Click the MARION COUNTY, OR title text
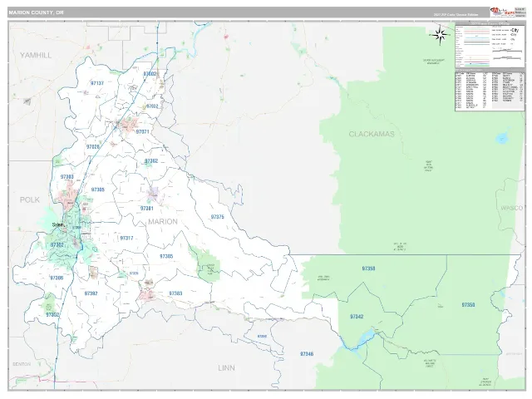Image resolution: width=532 pixels, height=399 pixels. 36,12
